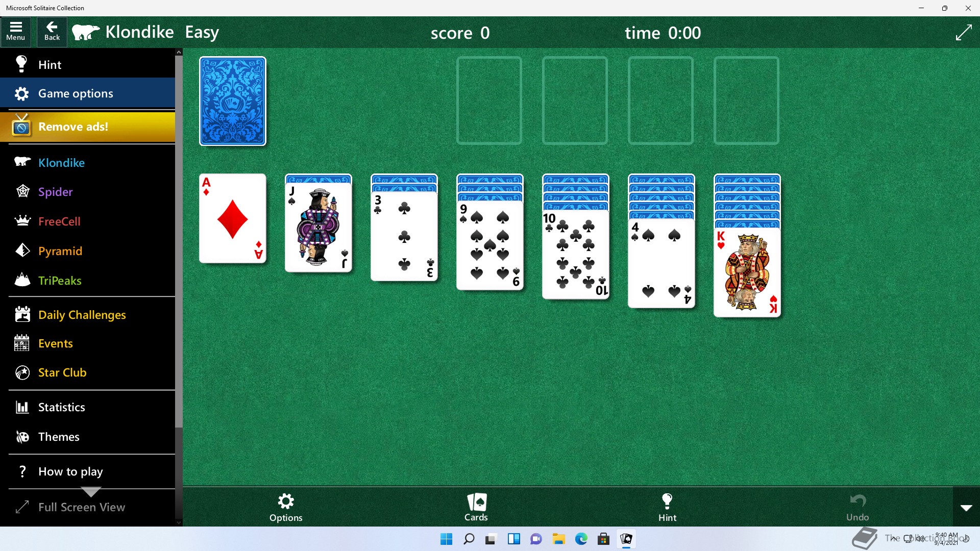The image size is (980, 551).
Task: Click the score display
Action: 460,33
